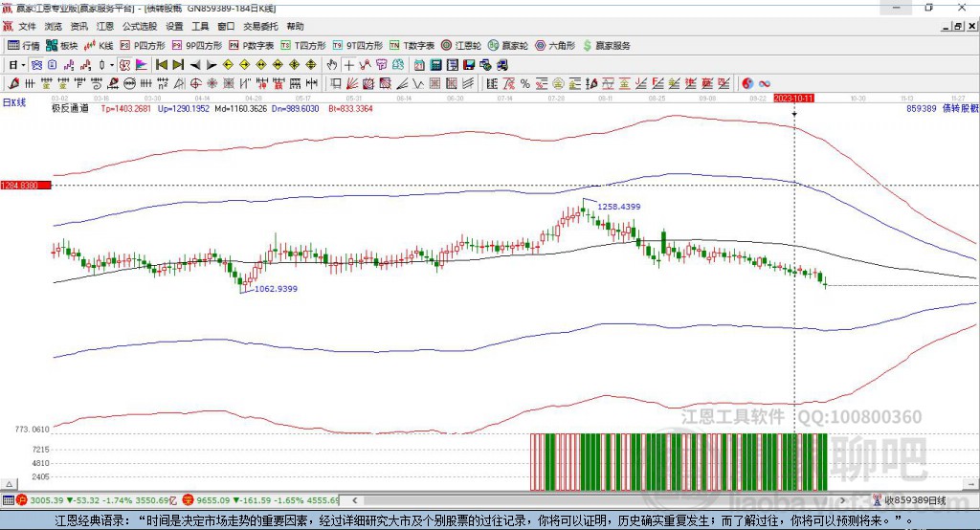980x530 pixels.
Task: Click the 沪 Shanghai index status icon
Action: (22, 500)
